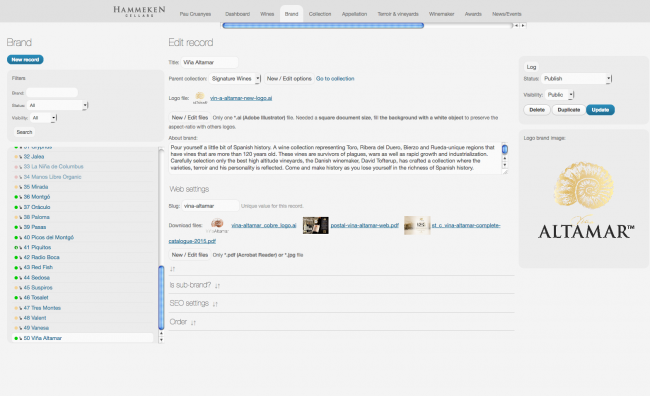Follow the Go to collection link
Viewport: 650px width, 396px height.
(335, 79)
